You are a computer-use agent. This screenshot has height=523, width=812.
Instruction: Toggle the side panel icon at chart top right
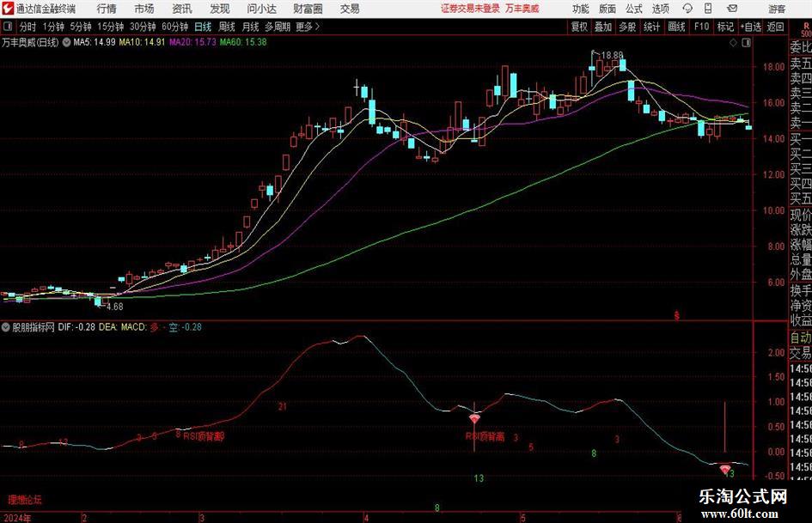click(x=746, y=43)
